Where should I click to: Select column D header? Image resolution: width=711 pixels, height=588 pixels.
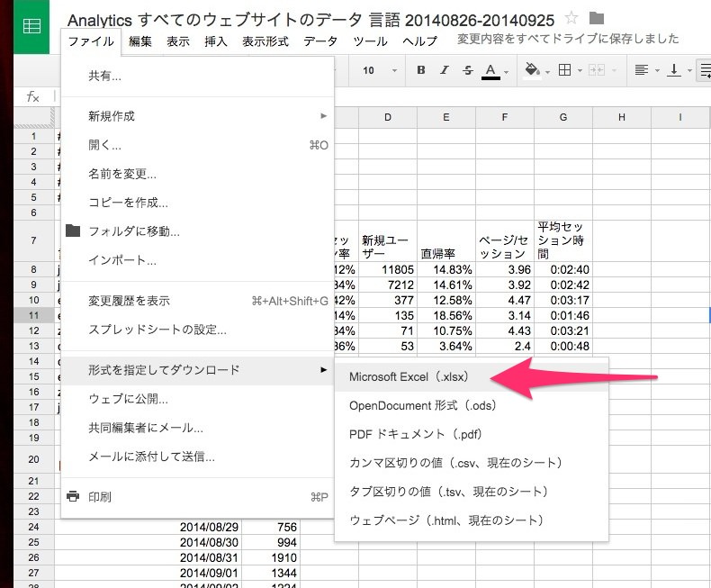tap(388, 117)
